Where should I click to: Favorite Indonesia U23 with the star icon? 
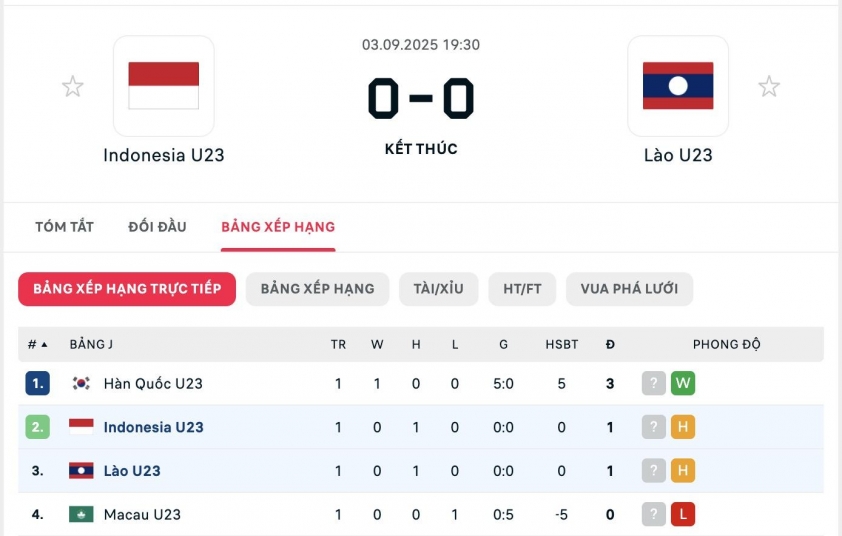coord(73,87)
